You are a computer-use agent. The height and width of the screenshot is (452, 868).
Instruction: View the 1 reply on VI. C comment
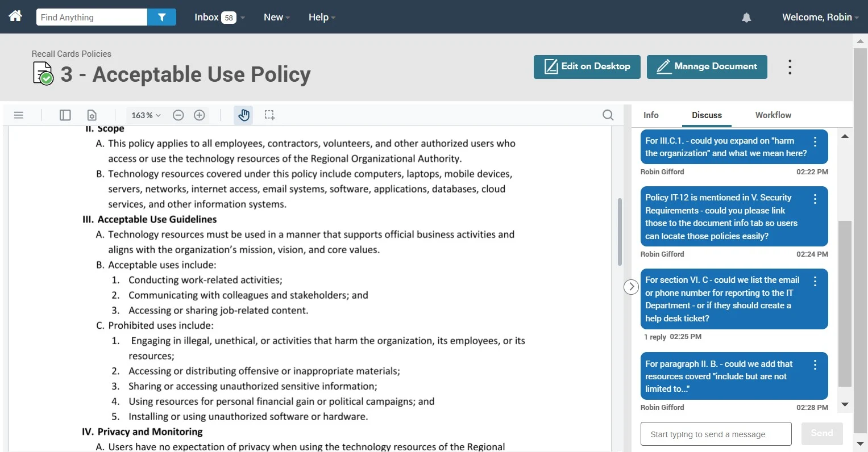click(655, 337)
